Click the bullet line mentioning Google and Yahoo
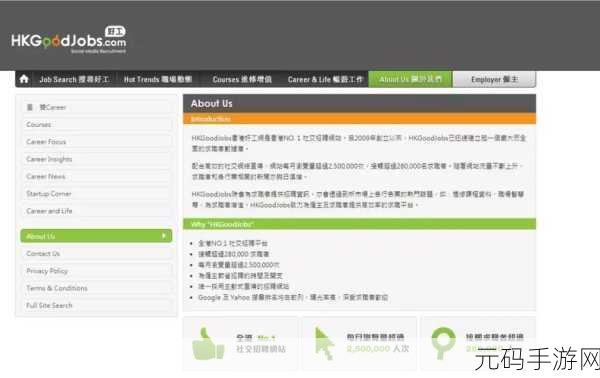The image size is (600, 378). tap(293, 297)
